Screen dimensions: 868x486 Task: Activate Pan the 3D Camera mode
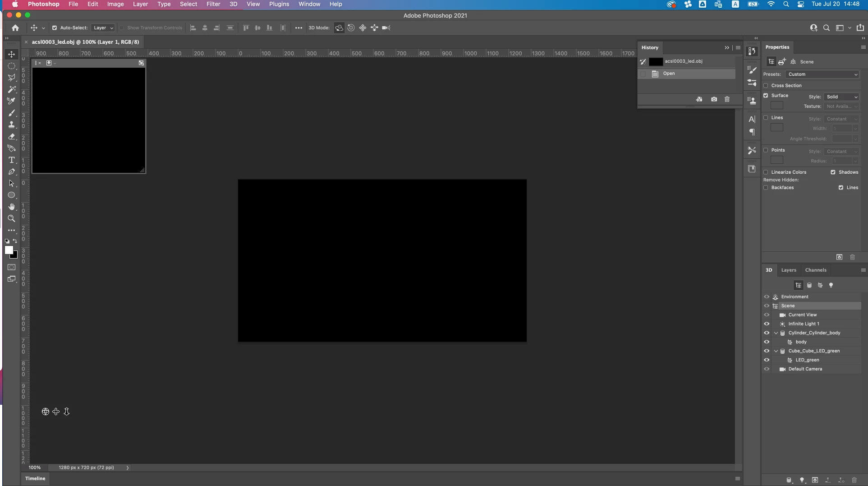(x=363, y=28)
